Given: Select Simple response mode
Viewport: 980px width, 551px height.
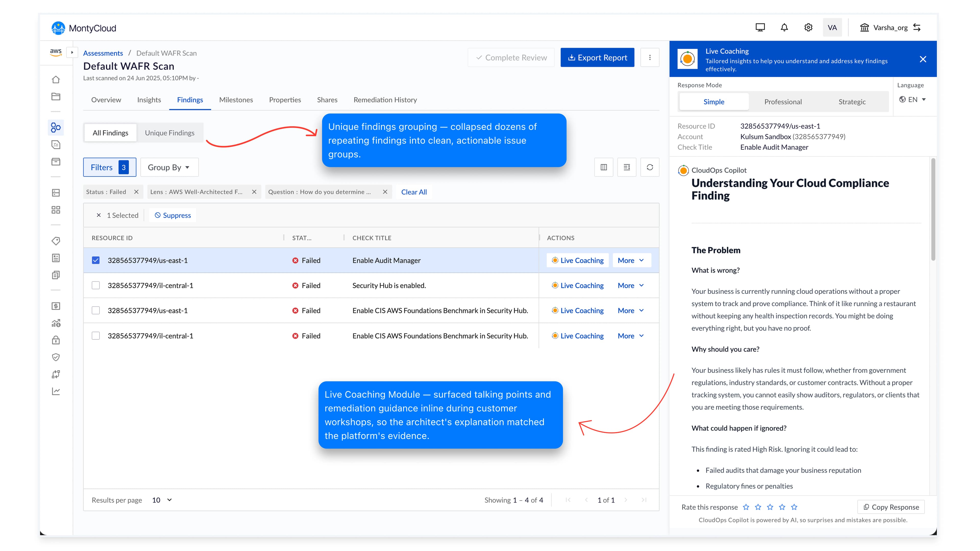Looking at the screenshot, I should tap(714, 102).
